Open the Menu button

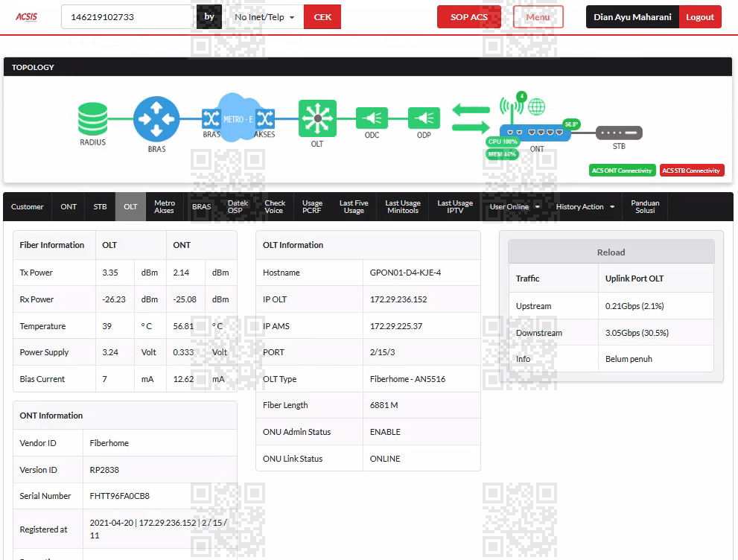tap(538, 17)
